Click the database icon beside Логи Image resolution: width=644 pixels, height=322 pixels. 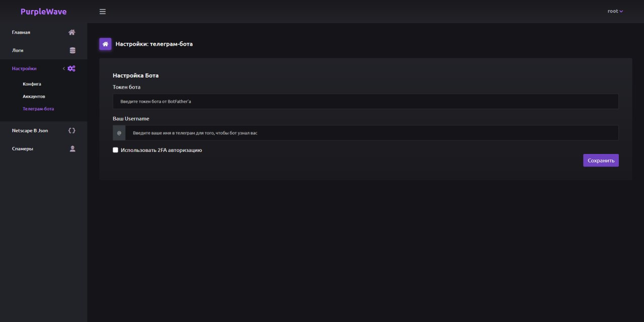tap(72, 50)
